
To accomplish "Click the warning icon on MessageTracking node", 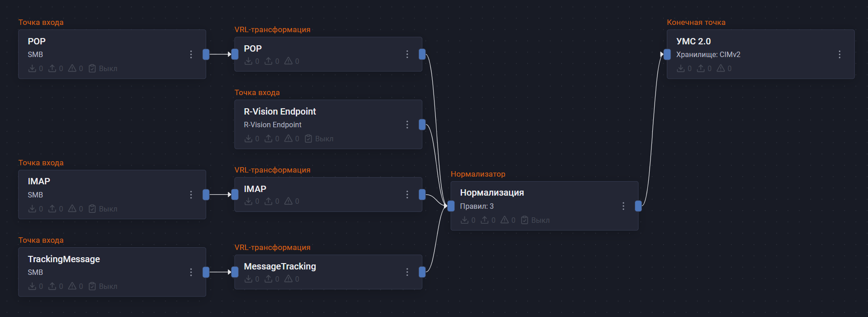I will tap(289, 279).
